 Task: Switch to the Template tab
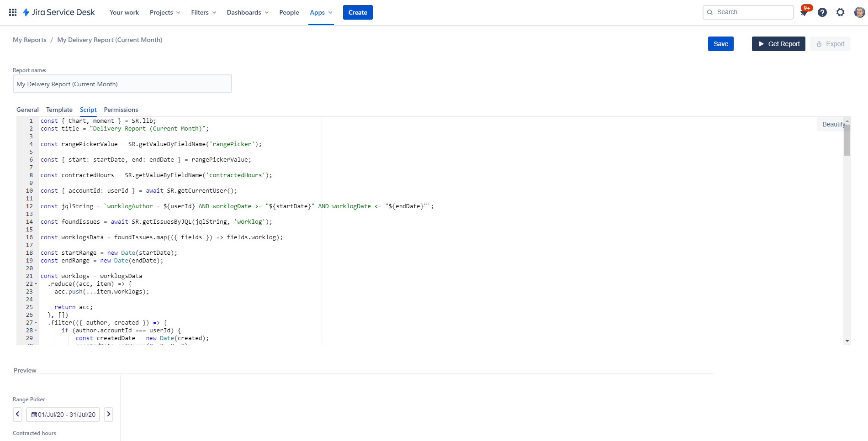coord(59,110)
